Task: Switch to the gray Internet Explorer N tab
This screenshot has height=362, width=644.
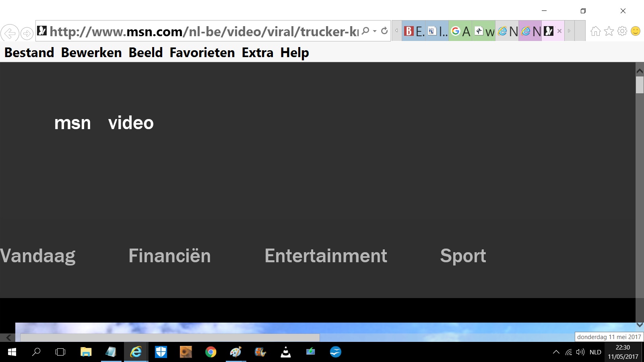Action: (x=507, y=31)
